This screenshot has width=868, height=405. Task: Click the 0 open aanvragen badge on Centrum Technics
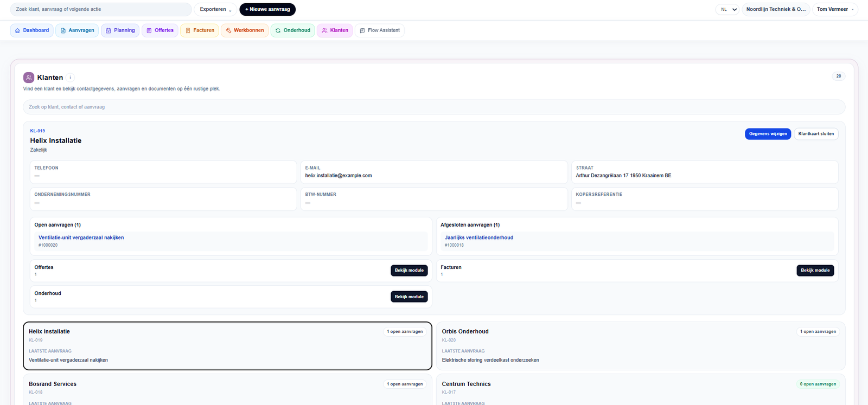(x=818, y=384)
